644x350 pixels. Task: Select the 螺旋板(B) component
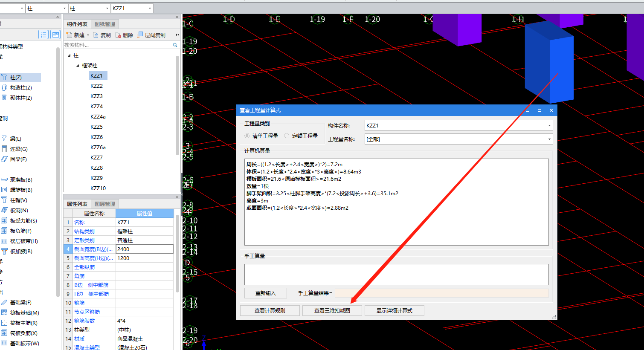coord(21,190)
